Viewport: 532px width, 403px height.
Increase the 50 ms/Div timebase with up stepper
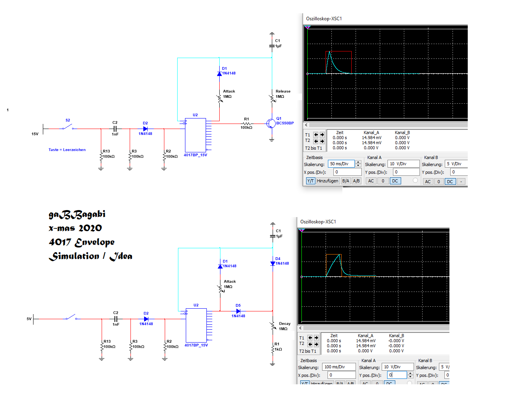358,162
